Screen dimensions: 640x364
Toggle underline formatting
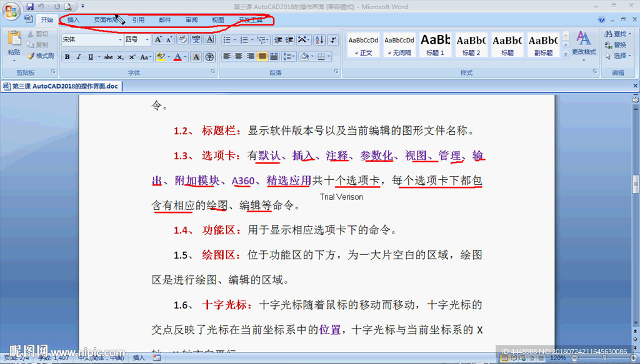point(90,57)
